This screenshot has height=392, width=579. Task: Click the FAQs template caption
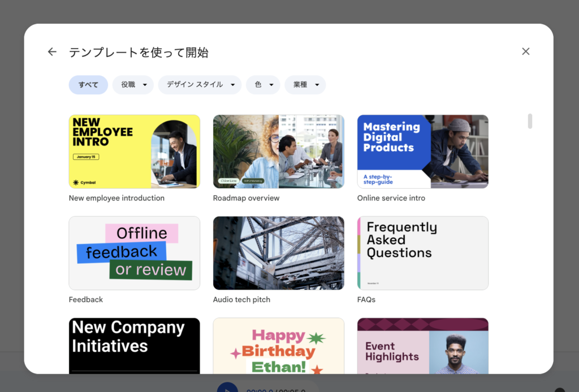point(366,300)
